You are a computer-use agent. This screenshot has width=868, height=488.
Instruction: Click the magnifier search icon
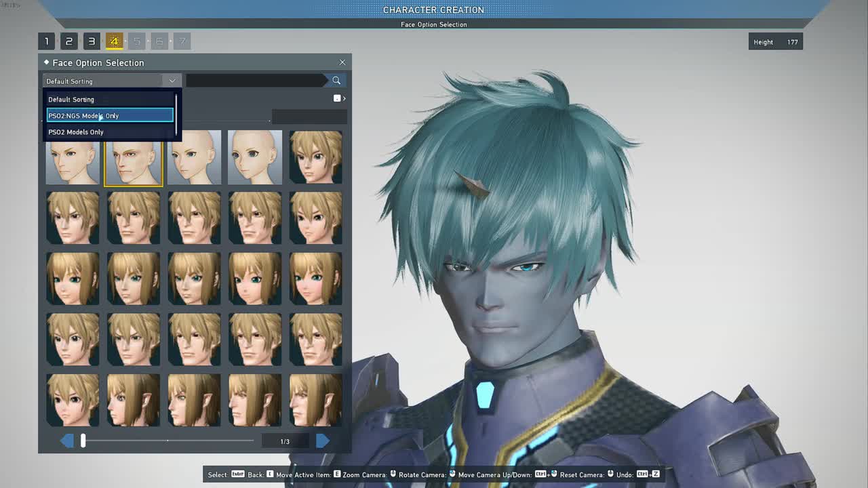336,81
